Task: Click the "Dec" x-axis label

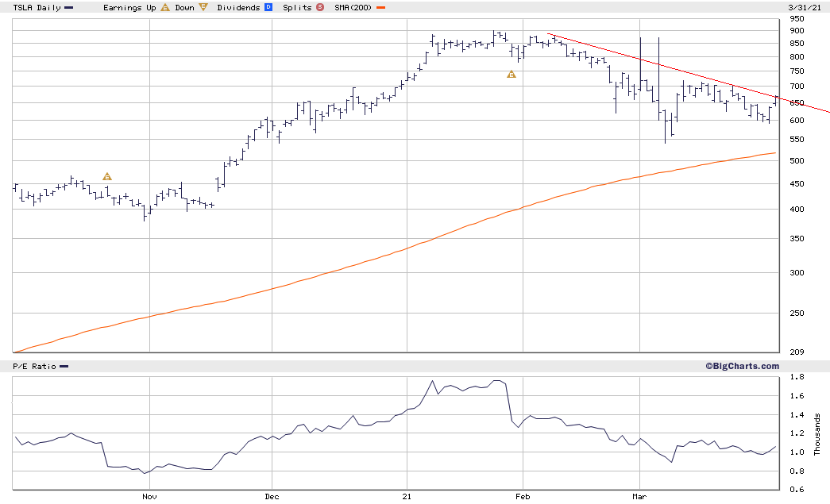Action: click(x=272, y=496)
